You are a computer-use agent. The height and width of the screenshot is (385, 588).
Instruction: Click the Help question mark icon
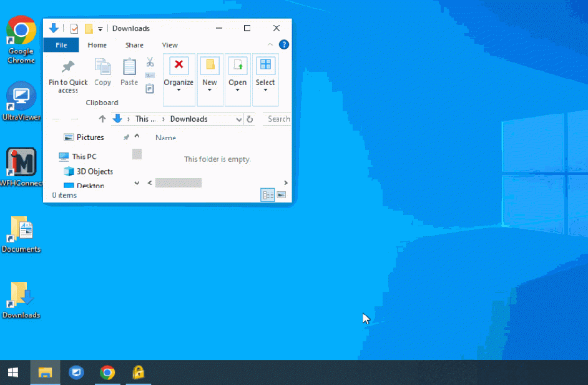tap(284, 45)
